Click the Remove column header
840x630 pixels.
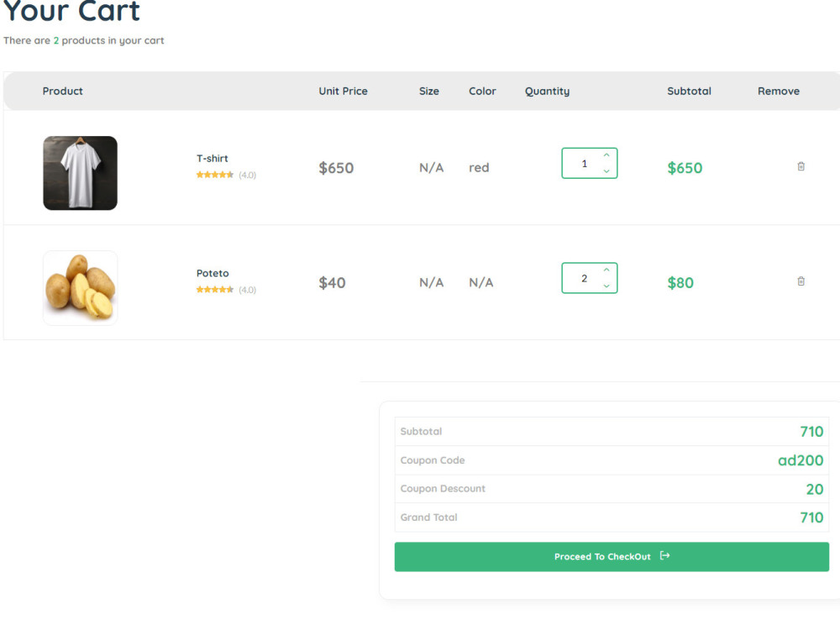(x=779, y=91)
